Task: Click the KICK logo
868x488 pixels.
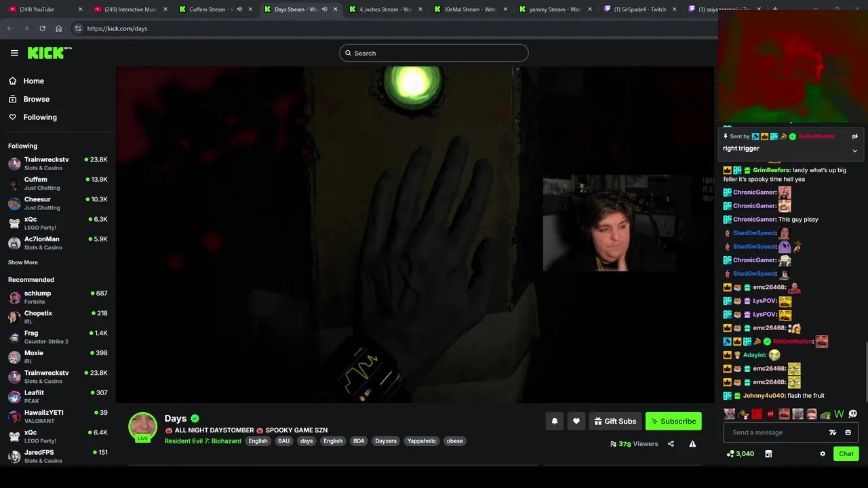Action: tap(50, 53)
